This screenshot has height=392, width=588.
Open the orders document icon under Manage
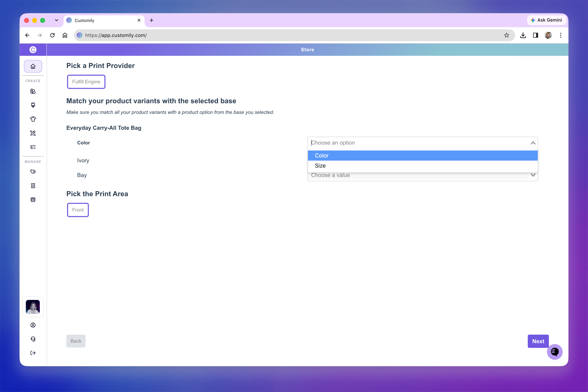coord(33,186)
